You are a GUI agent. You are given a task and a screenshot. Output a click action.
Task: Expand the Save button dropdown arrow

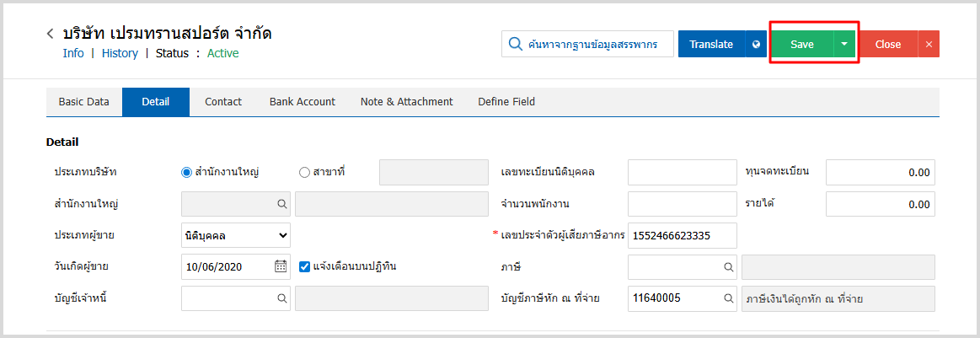tap(844, 45)
